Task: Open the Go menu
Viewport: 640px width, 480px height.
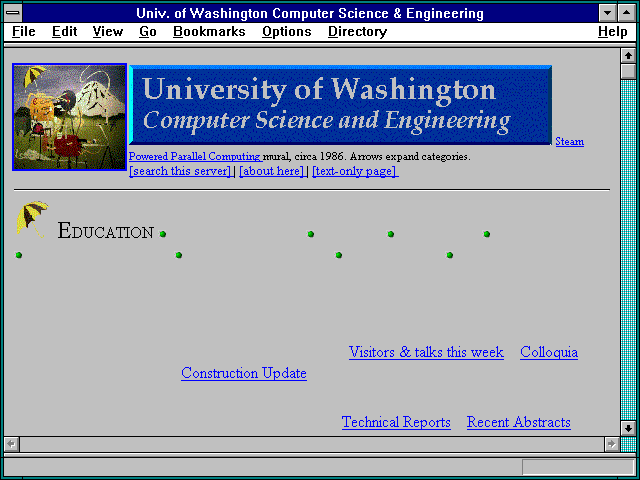Action: click(148, 31)
